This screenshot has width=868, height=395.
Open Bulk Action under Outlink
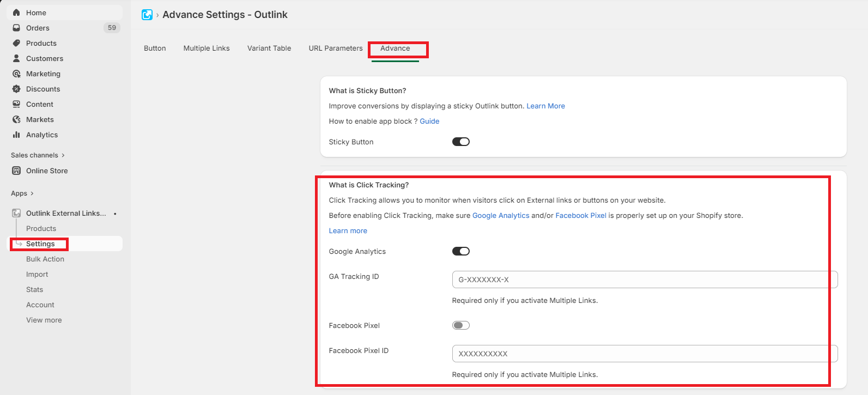point(45,259)
